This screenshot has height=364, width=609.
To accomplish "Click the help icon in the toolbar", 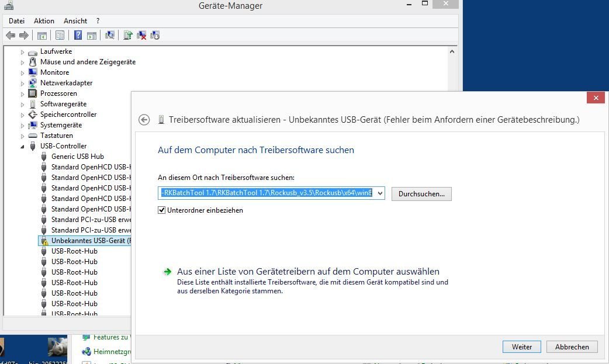I will tap(78, 36).
